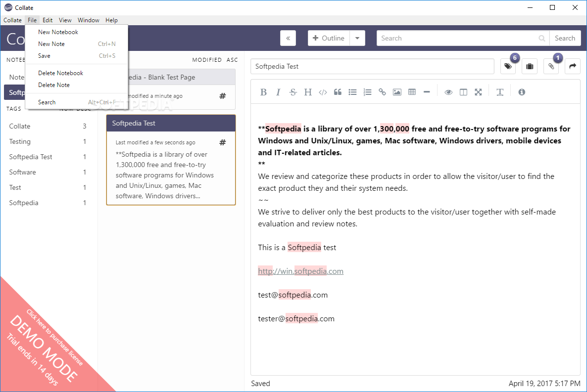Open the Collate application menu
Viewport: 587px width, 392px height.
(13, 20)
